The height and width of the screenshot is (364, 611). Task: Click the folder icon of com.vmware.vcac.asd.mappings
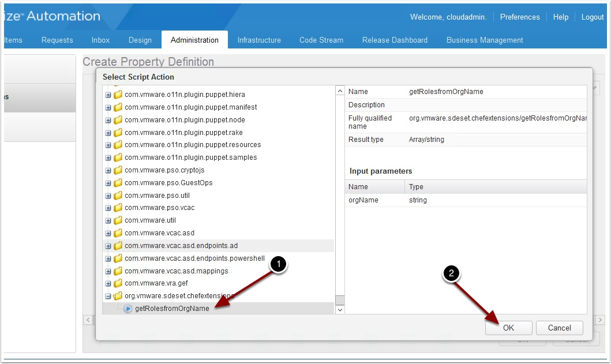point(118,271)
